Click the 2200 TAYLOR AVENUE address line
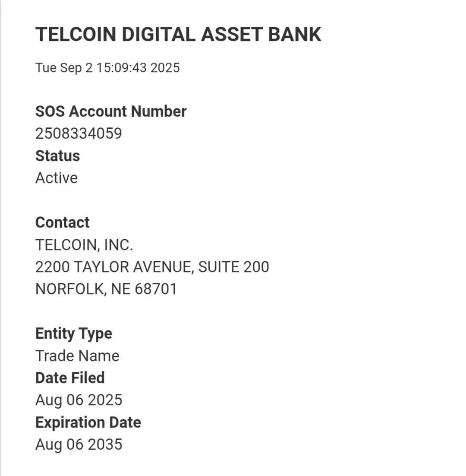The image size is (466, 476). pyautogui.click(x=152, y=267)
